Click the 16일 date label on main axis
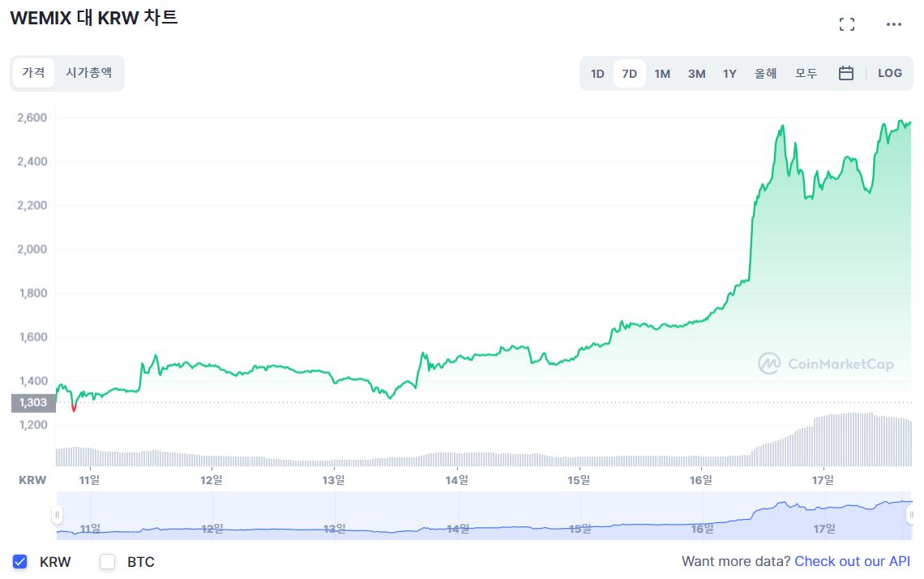Image resolution: width=924 pixels, height=579 pixels. click(700, 481)
